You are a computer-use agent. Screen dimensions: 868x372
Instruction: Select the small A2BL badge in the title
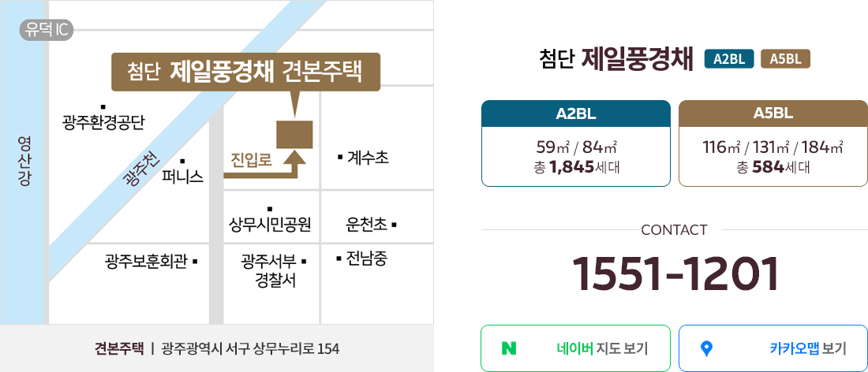pos(730,59)
